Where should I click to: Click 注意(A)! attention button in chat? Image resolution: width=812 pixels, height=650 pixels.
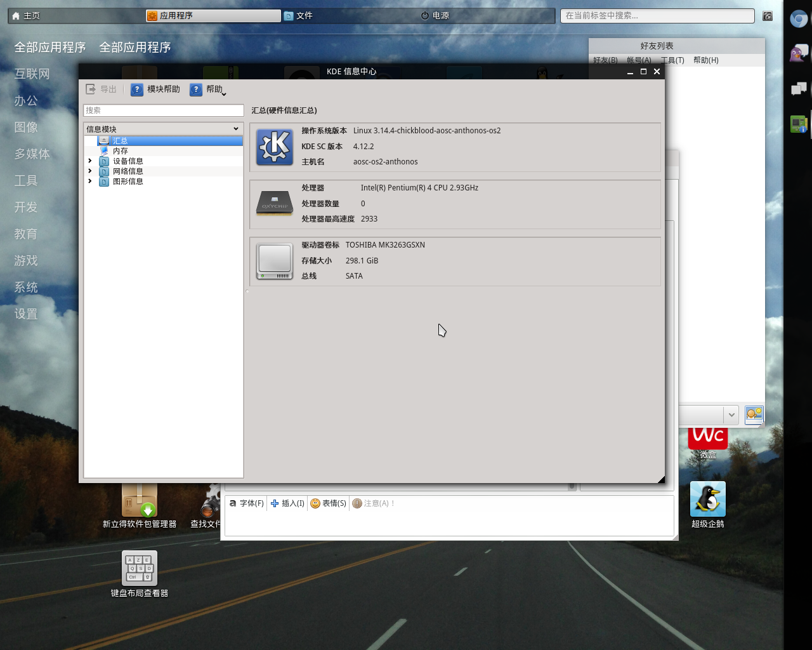pyautogui.click(x=374, y=503)
